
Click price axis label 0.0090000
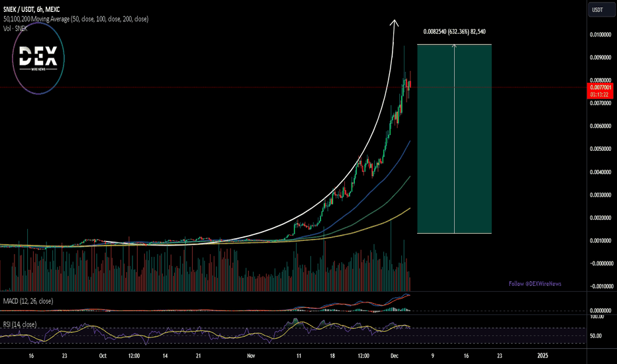click(x=600, y=58)
